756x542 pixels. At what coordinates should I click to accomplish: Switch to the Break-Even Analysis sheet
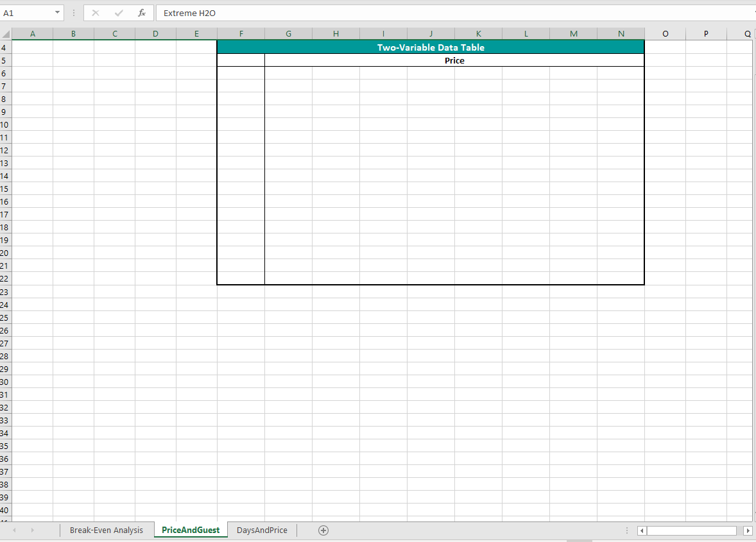click(107, 530)
